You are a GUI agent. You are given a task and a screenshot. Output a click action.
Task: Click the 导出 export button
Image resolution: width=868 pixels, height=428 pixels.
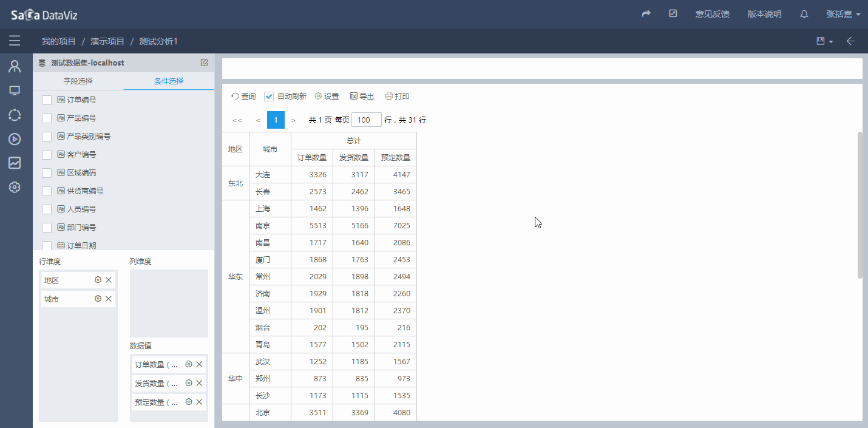(362, 97)
